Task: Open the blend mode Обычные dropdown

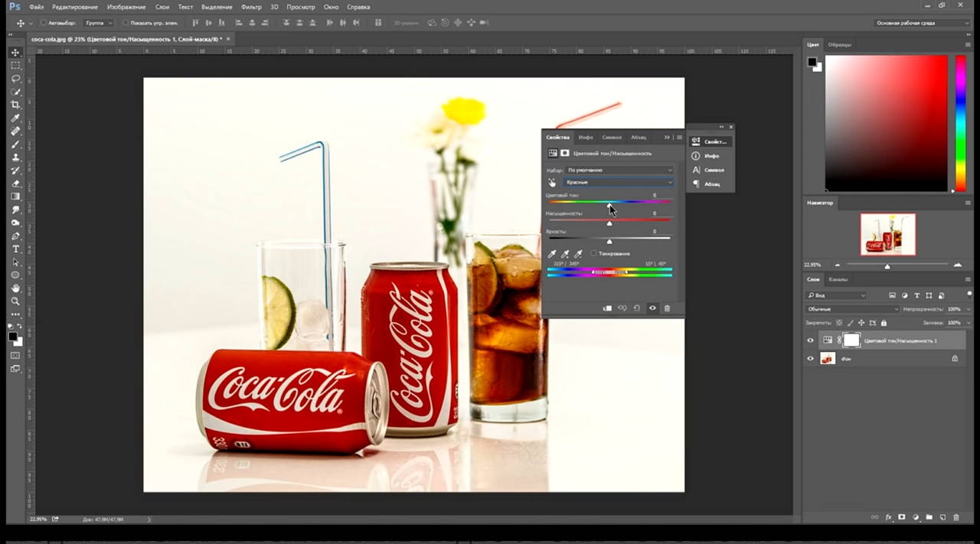Action: pos(852,309)
